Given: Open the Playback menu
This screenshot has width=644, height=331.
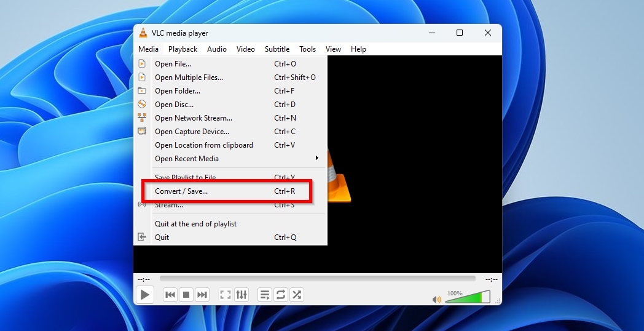Looking at the screenshot, I should [183, 49].
